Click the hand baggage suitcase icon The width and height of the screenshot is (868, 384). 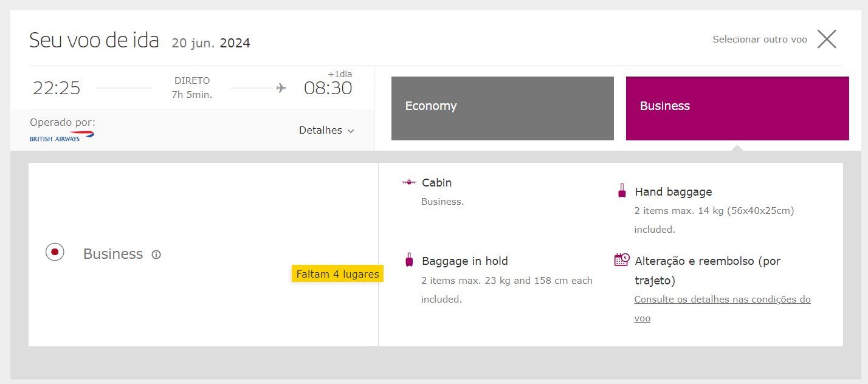[622, 191]
